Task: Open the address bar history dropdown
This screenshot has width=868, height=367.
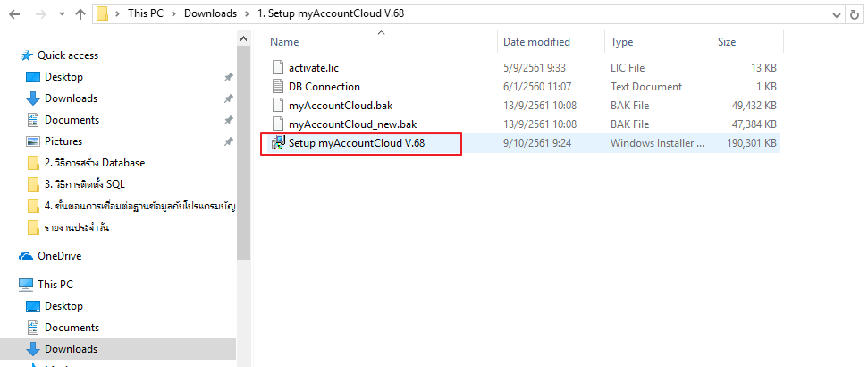Action: click(837, 15)
